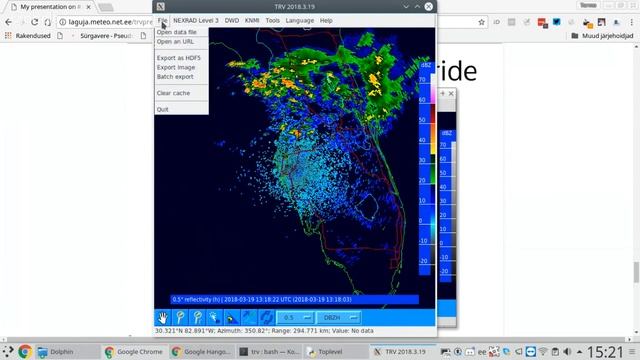The width and height of the screenshot is (640, 360).
Task: Switch to the Google Hangouts taskbar entry
Action: [202, 351]
